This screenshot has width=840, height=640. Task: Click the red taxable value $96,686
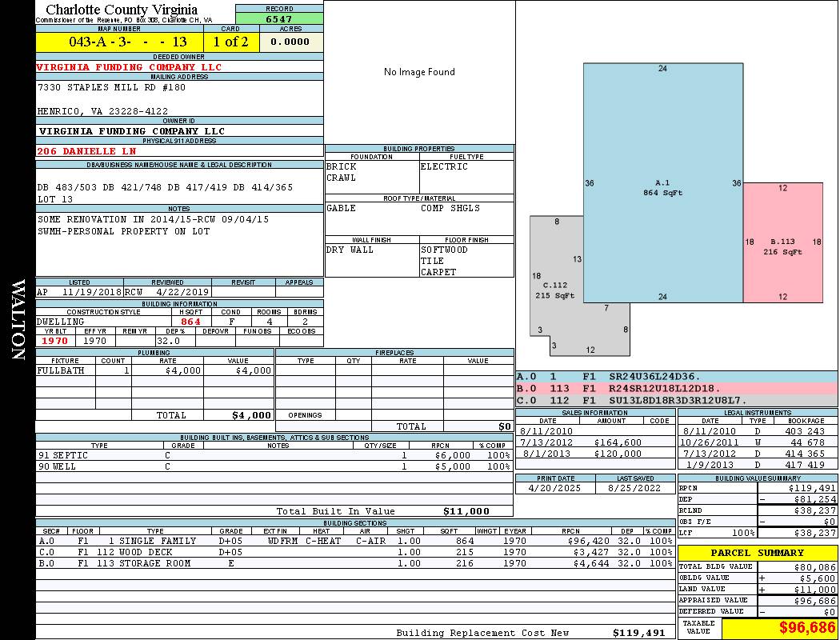pyautogui.click(x=779, y=628)
